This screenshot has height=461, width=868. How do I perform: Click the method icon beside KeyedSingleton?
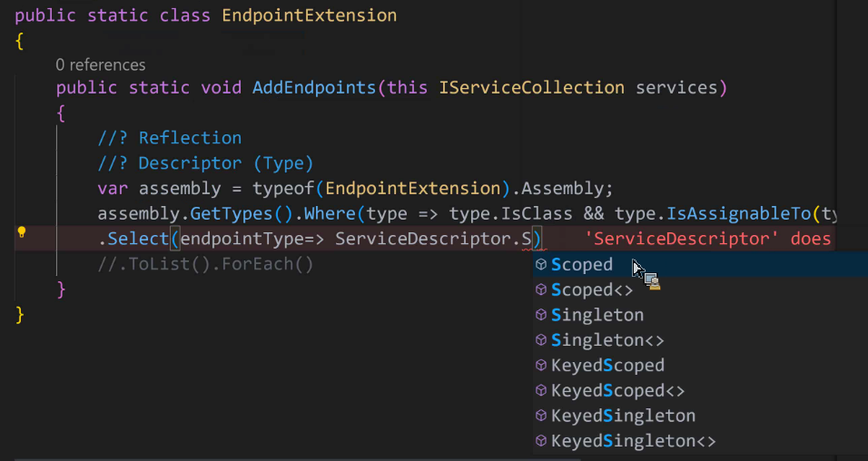coord(541,416)
